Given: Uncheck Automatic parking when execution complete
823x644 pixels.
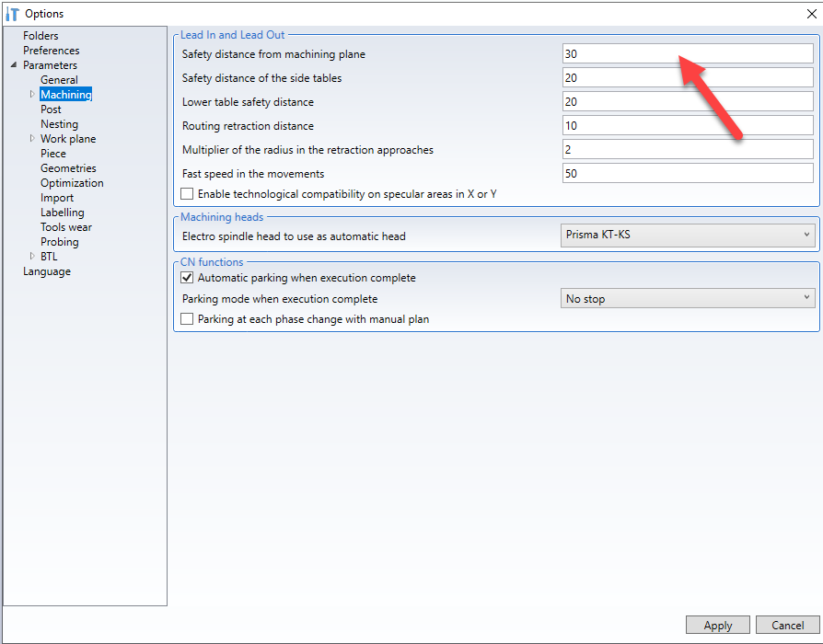Looking at the screenshot, I should click(187, 278).
